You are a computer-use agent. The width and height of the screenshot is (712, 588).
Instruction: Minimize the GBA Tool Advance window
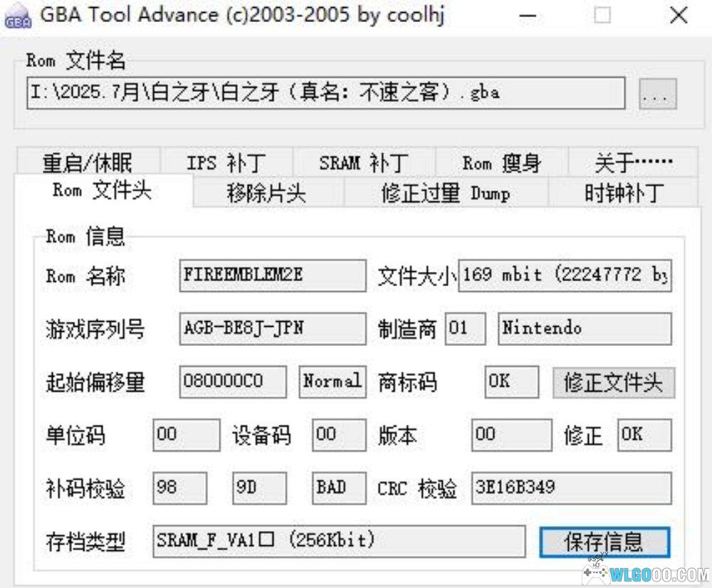526,17
